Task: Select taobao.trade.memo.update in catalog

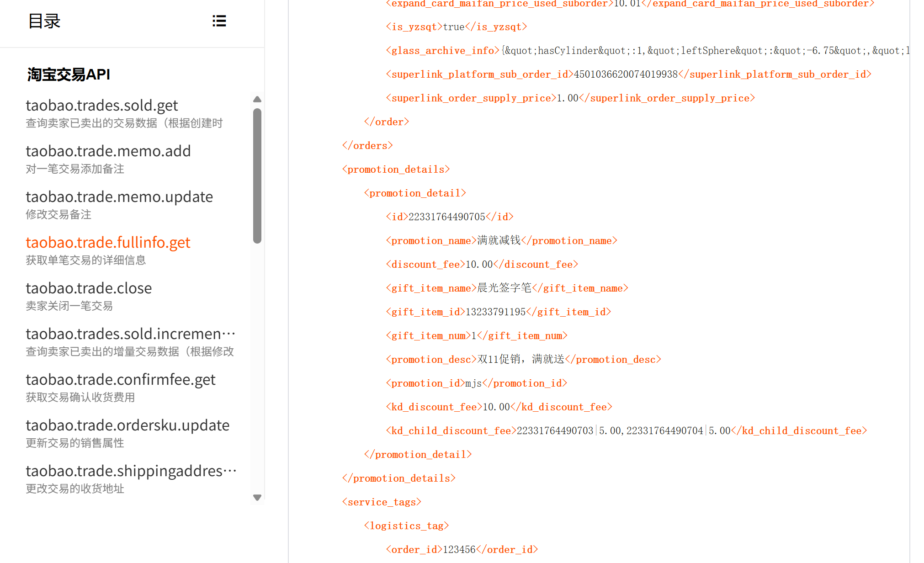Action: tap(119, 197)
